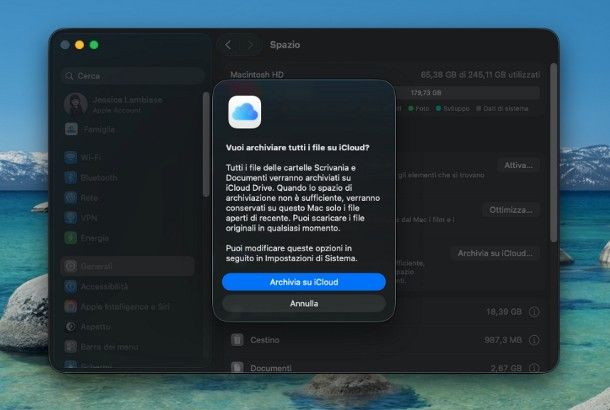Click the Cestino trash icon
The height and width of the screenshot is (410, 610).
pos(237,340)
